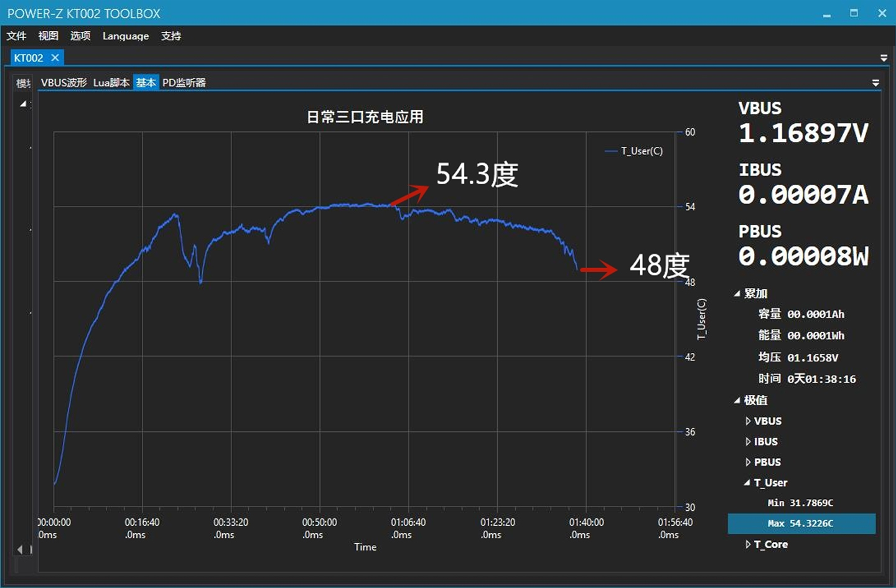896x588 pixels.
Task: Expand the VBUS extremes node
Action: (x=748, y=421)
